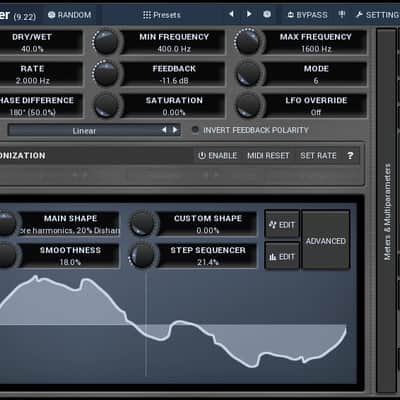Adjust the Feedback knob
400x400 pixels.
(106, 73)
